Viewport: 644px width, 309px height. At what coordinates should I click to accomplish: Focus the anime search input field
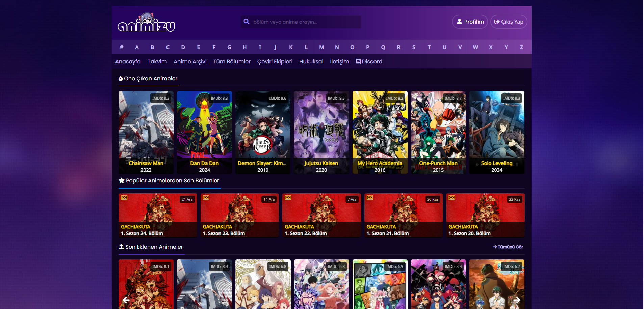(304, 22)
